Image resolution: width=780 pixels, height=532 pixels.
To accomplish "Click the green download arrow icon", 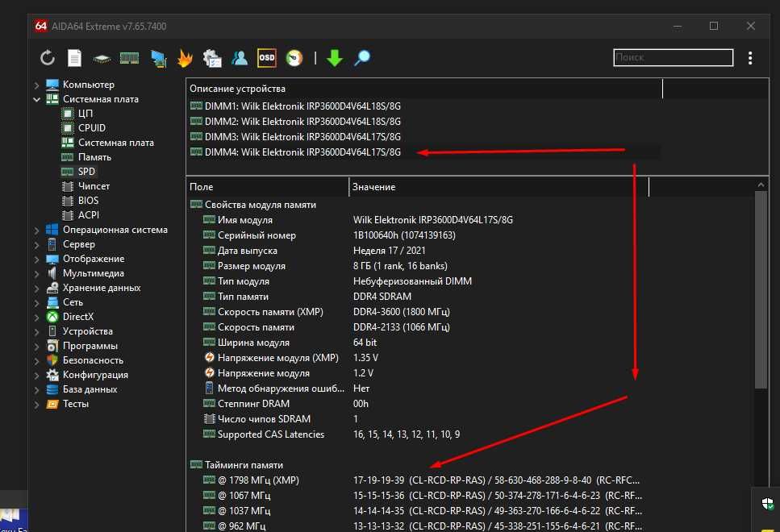I will point(335,58).
